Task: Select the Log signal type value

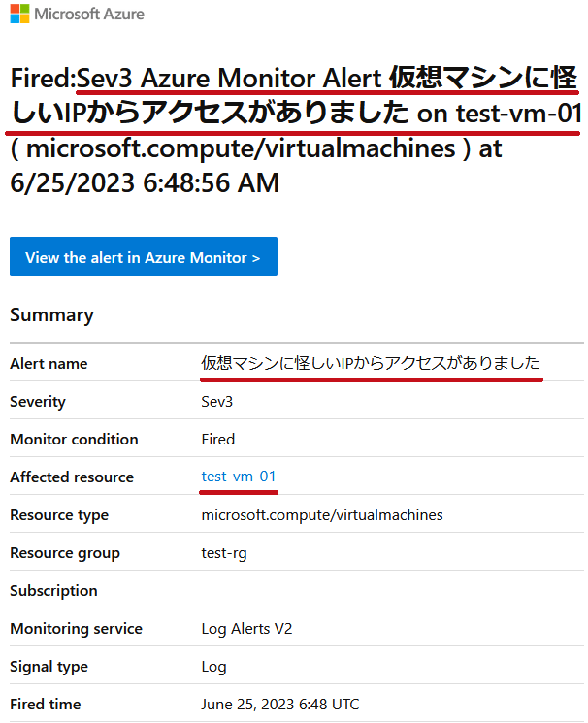Action: pyautogui.click(x=213, y=667)
